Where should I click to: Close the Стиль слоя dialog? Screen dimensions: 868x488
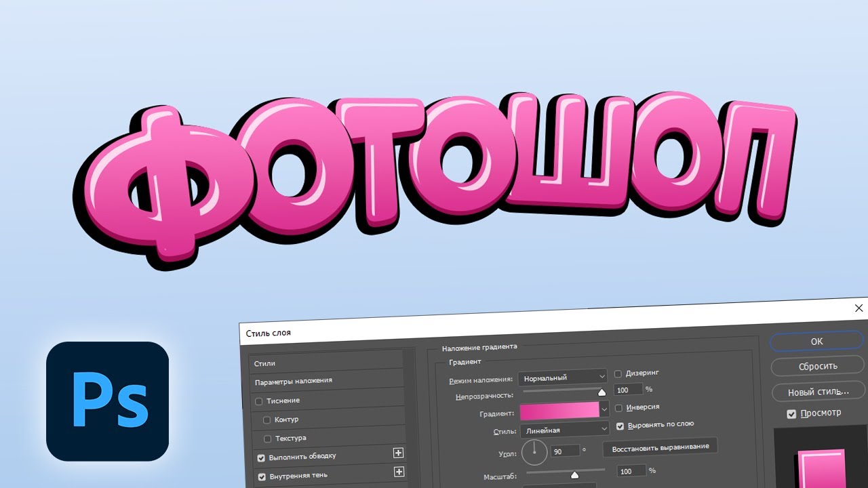859,308
